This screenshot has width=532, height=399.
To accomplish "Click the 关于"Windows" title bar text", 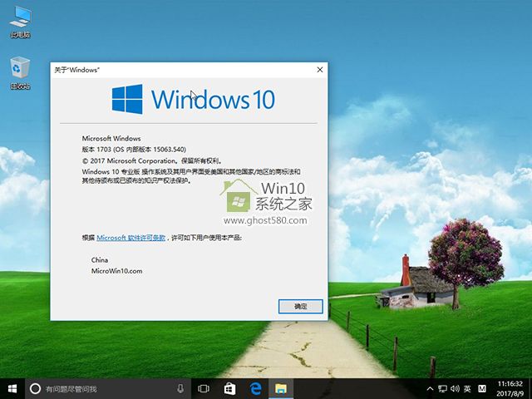I will click(x=77, y=70).
